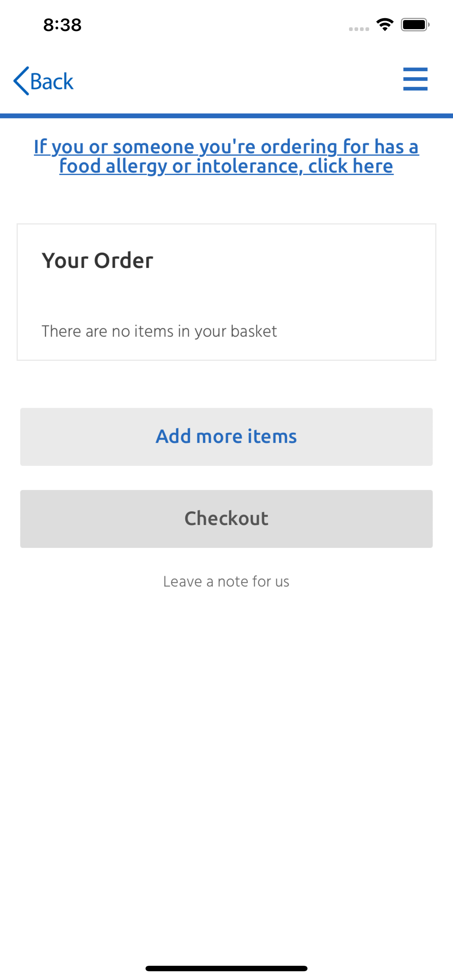Tap the Wi-Fi status icon
This screenshot has width=453, height=980.
coord(385,25)
